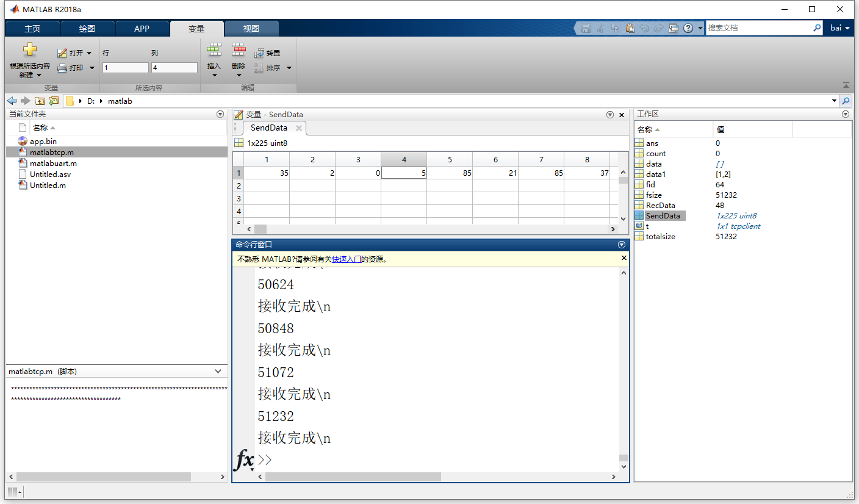Expand the 打开 dropdown arrow
This screenshot has width=859, height=504.
point(89,54)
